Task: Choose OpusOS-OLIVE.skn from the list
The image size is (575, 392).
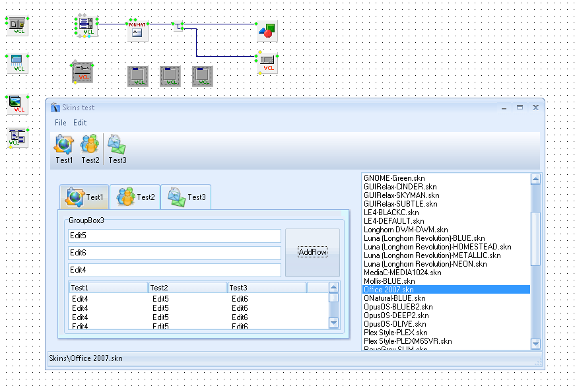Action: [395, 324]
